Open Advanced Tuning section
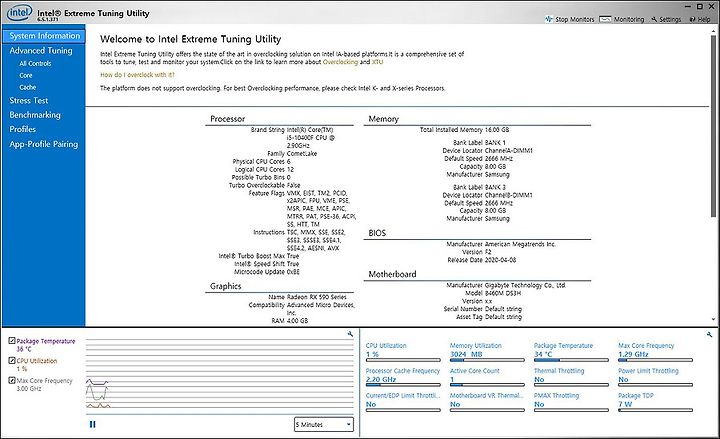This screenshot has height=439, width=720. [41, 51]
